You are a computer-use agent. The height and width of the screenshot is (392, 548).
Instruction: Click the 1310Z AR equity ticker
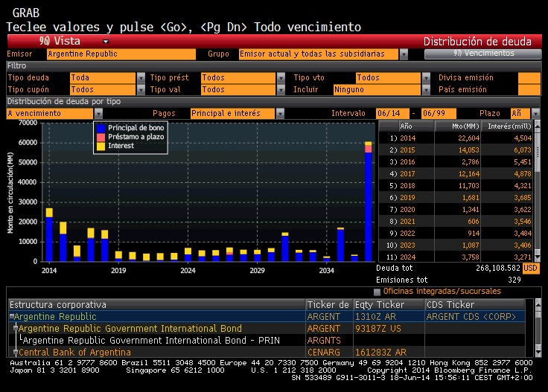pos(375,317)
